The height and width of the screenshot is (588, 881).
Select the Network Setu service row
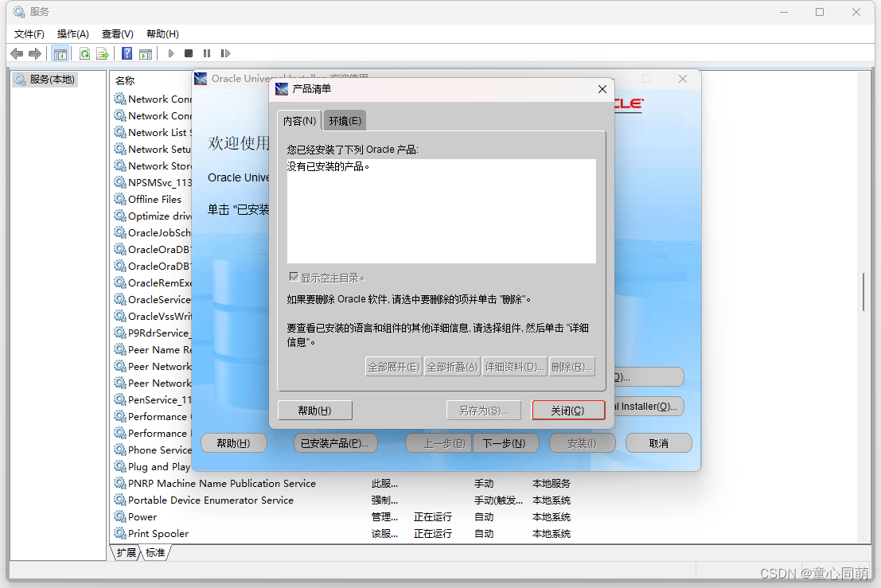pos(160,150)
